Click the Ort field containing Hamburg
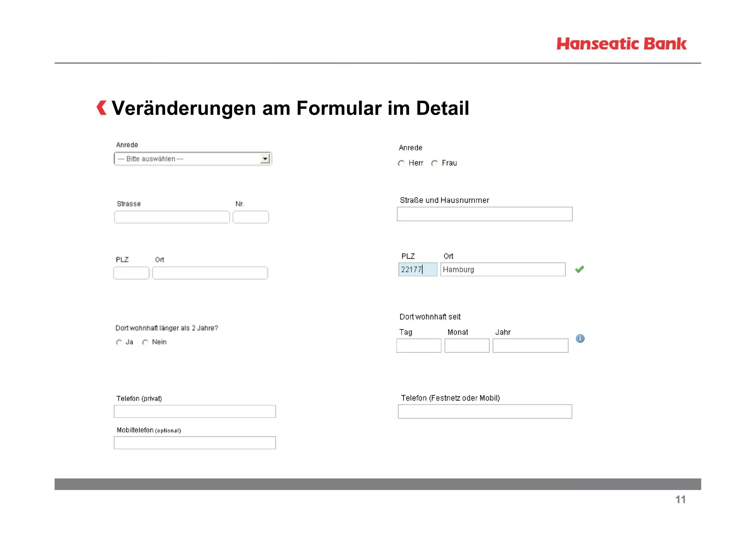 [x=503, y=269]
